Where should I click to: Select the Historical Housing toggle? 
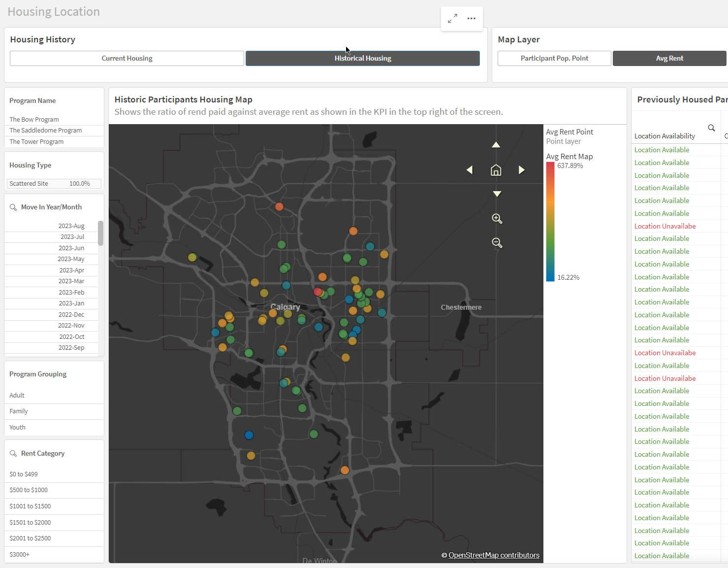363,58
